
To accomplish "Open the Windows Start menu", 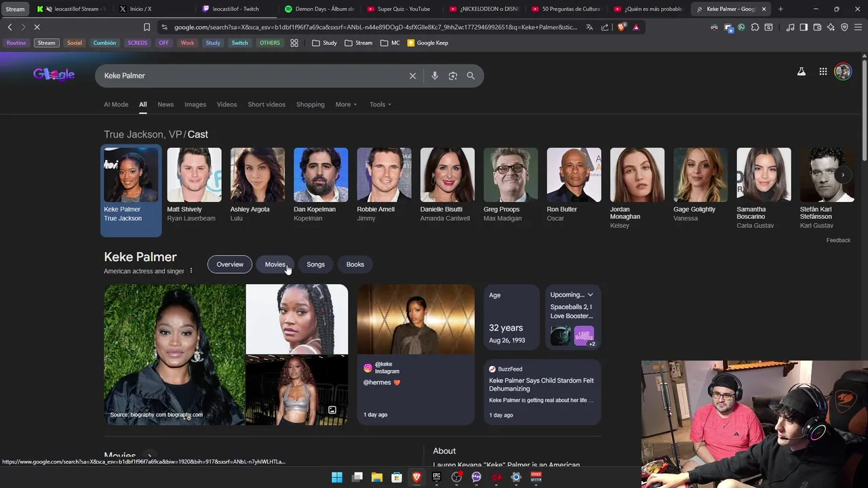I will pyautogui.click(x=337, y=477).
